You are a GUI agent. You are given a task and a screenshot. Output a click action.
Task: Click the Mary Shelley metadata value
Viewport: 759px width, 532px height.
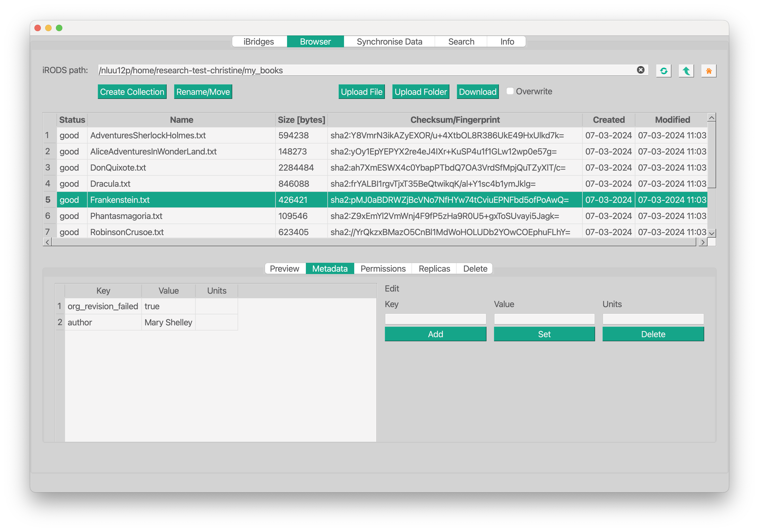click(168, 322)
